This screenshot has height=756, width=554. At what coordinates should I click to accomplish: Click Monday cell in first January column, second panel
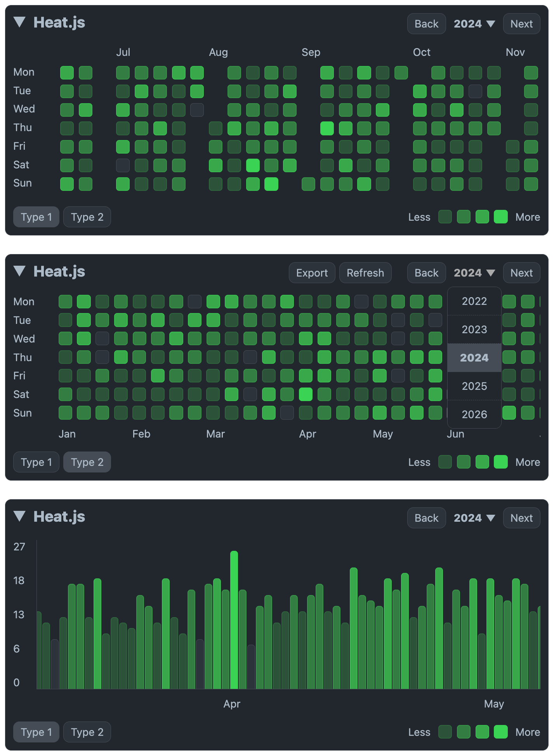tap(65, 301)
